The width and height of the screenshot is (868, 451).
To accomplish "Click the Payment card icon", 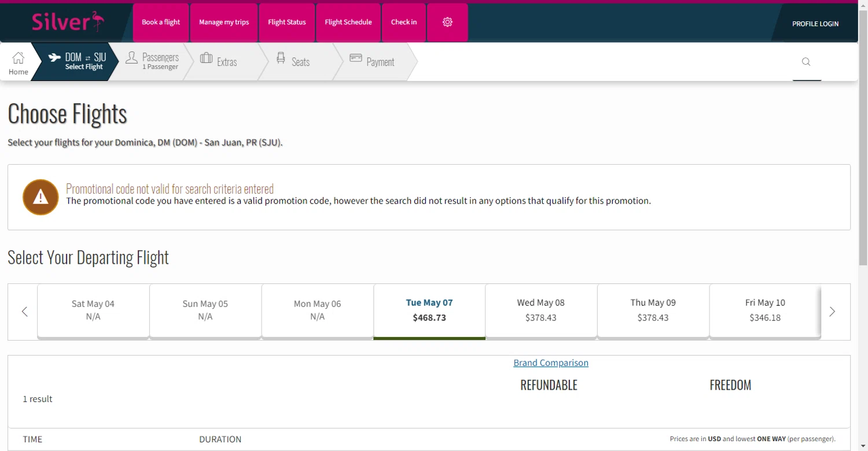I will coord(356,58).
